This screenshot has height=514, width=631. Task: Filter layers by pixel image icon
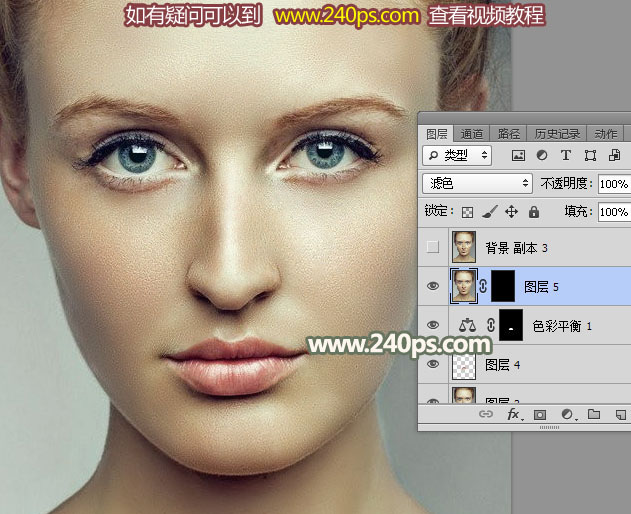(518, 155)
